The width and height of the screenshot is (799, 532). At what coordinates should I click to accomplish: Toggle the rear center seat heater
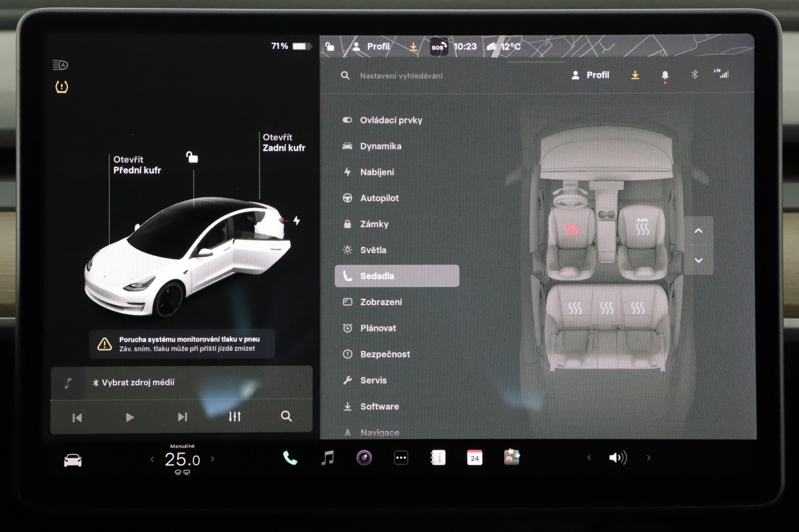(606, 308)
